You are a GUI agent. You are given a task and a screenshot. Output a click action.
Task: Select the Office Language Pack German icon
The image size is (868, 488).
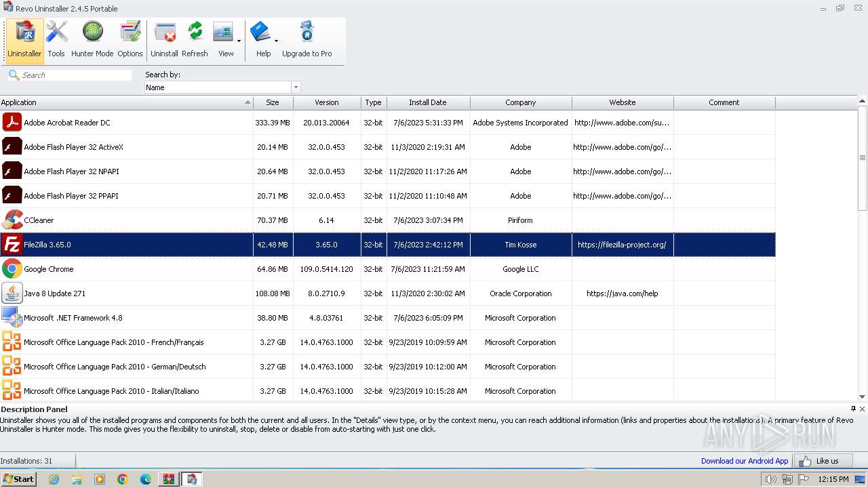[12, 367]
